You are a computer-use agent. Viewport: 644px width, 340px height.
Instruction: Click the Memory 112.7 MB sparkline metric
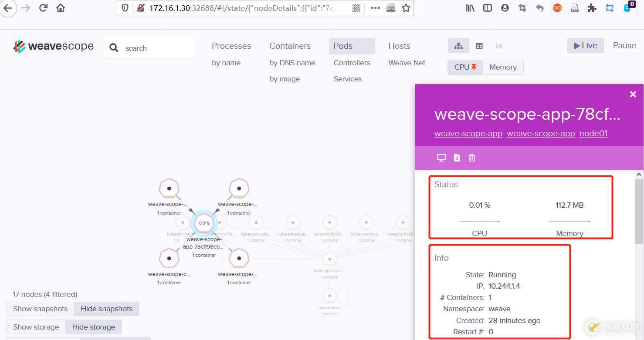(x=569, y=219)
